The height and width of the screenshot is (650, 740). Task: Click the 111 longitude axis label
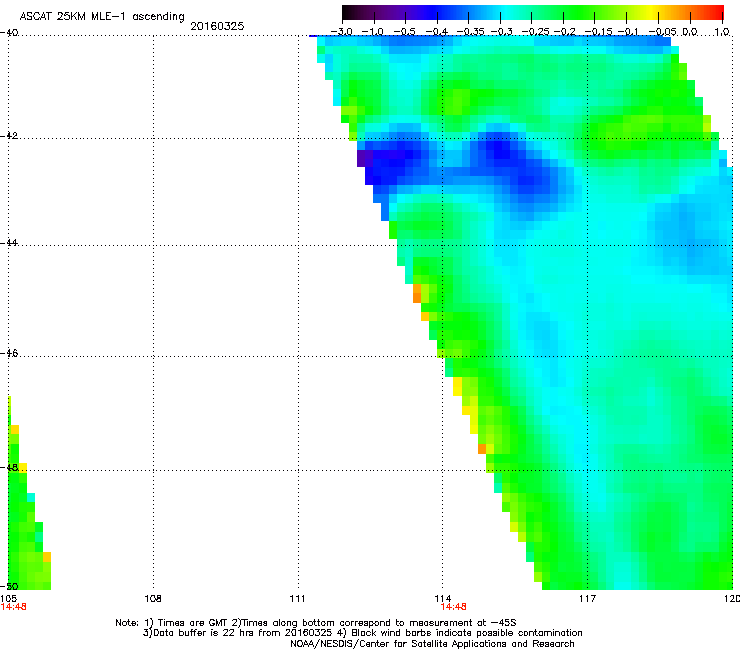pyautogui.click(x=297, y=599)
